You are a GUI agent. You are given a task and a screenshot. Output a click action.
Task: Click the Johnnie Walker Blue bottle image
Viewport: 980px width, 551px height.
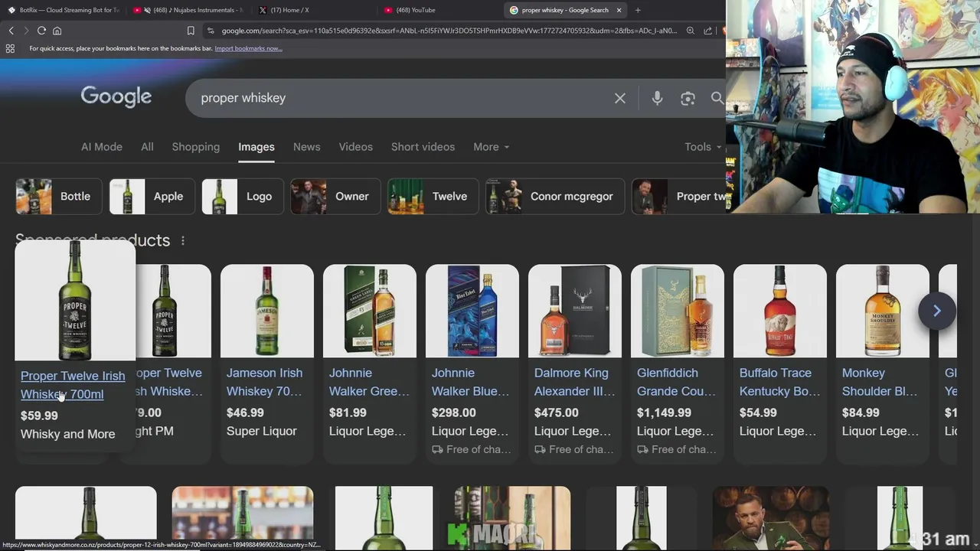pos(472,311)
